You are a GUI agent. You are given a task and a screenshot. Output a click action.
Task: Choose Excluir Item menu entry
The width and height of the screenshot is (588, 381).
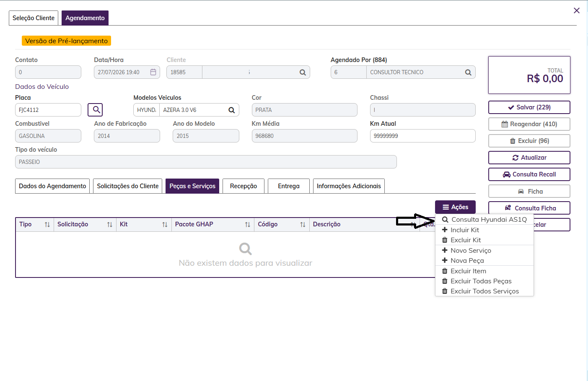(x=484, y=271)
